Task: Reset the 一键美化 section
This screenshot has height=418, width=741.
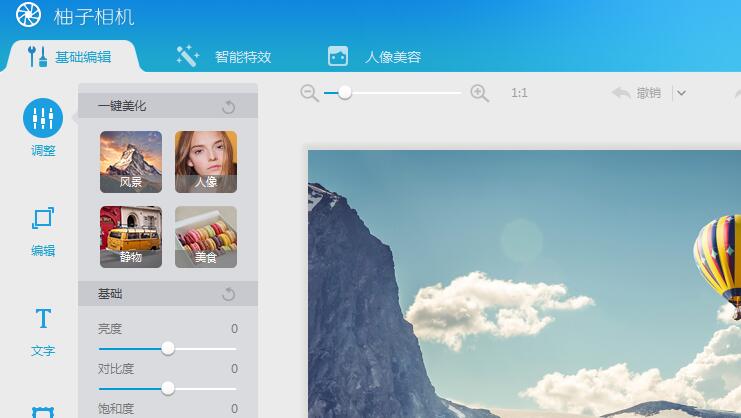Action: point(229,107)
